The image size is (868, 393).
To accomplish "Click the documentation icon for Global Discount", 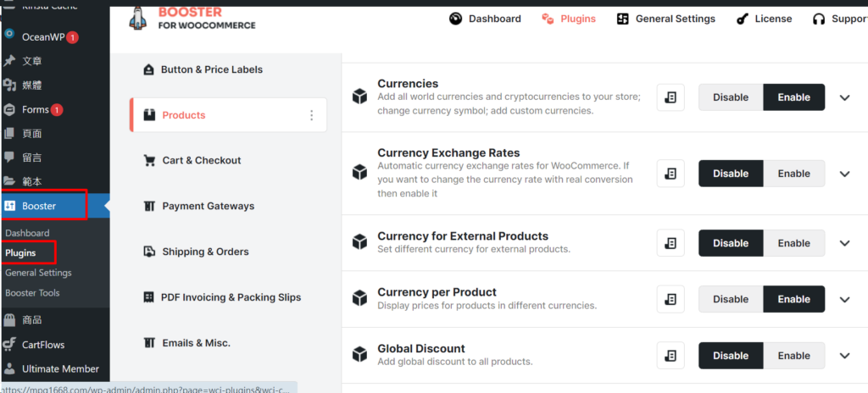I will click(670, 356).
